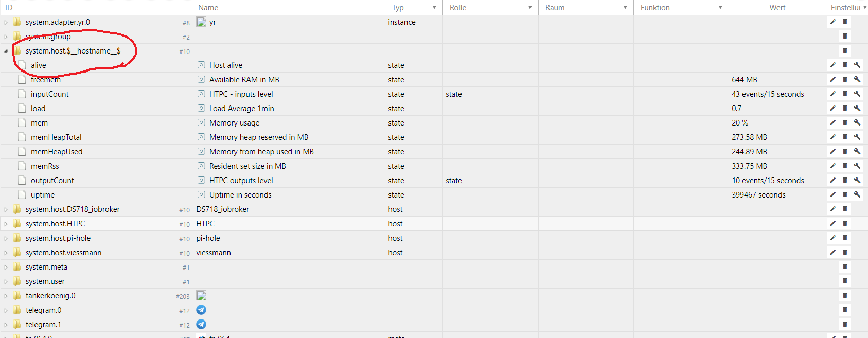Delete system.meta using its trash icon
The height and width of the screenshot is (338, 868).
(845, 267)
